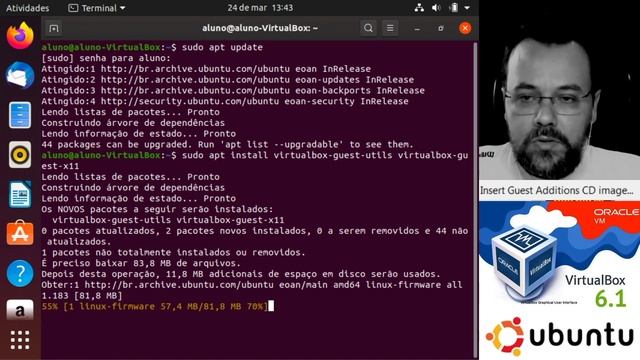The image size is (640, 360).
Task: Click the br.archive.ubuntu.com eoan-updates URL line
Action: 228,80
